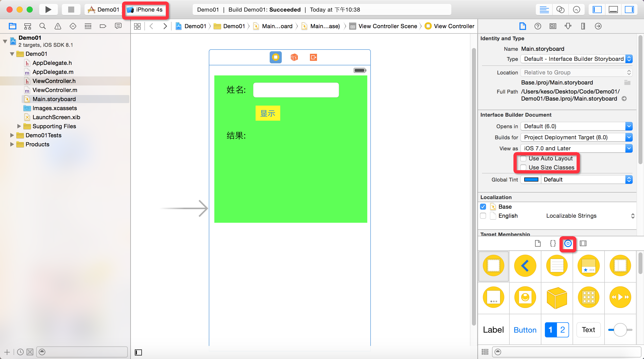Choose the iPhone 4s destination device
Image resolution: width=644 pixels, height=359 pixels.
coord(145,10)
